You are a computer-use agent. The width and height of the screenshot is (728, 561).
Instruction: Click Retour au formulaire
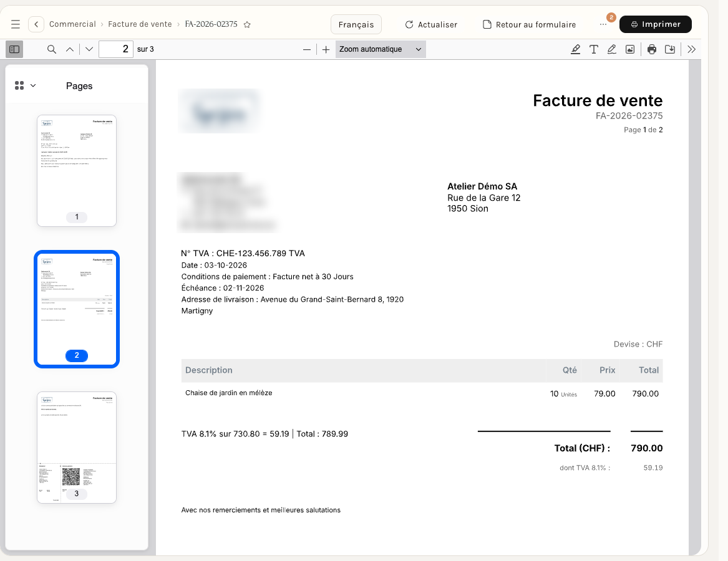click(529, 24)
